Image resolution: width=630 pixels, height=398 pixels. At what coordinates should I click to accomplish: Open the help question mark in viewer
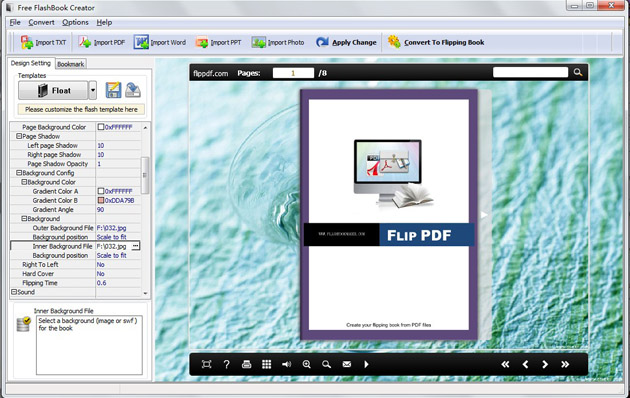[x=227, y=364]
